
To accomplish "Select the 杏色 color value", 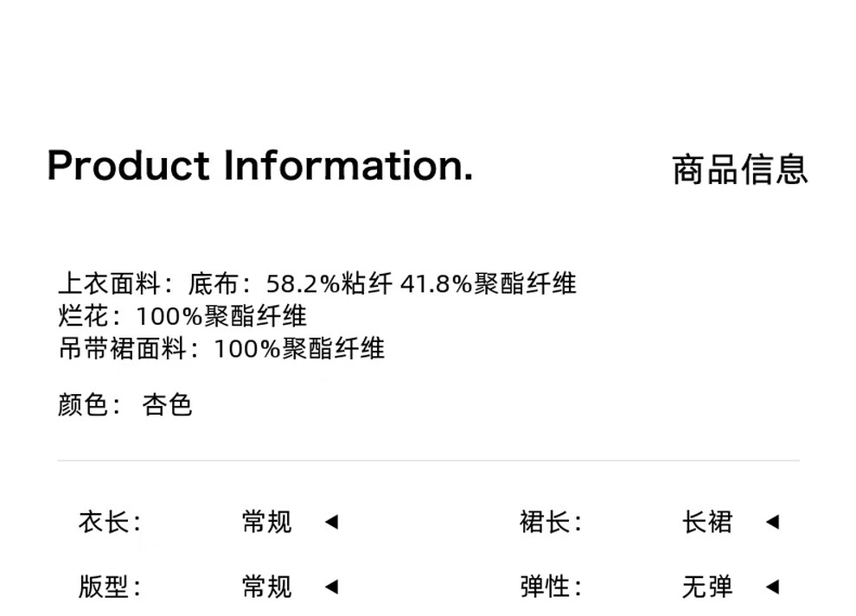I will [x=167, y=405].
